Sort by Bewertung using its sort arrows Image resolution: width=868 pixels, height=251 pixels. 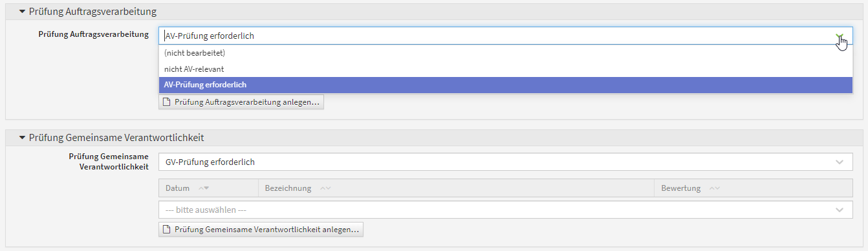click(x=714, y=188)
